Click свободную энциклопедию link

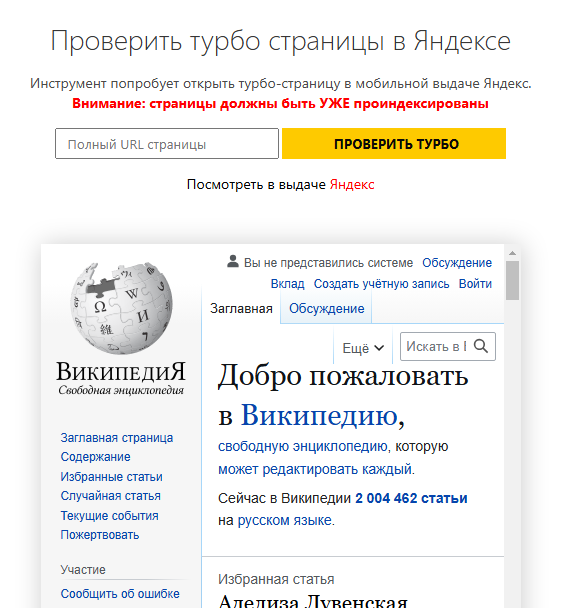[302, 446]
